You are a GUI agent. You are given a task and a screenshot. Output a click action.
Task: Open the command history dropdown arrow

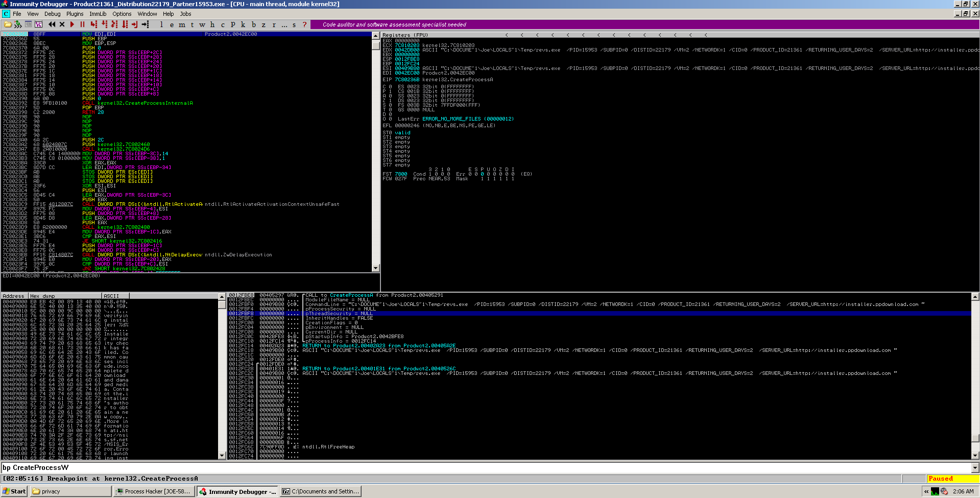(x=975, y=467)
